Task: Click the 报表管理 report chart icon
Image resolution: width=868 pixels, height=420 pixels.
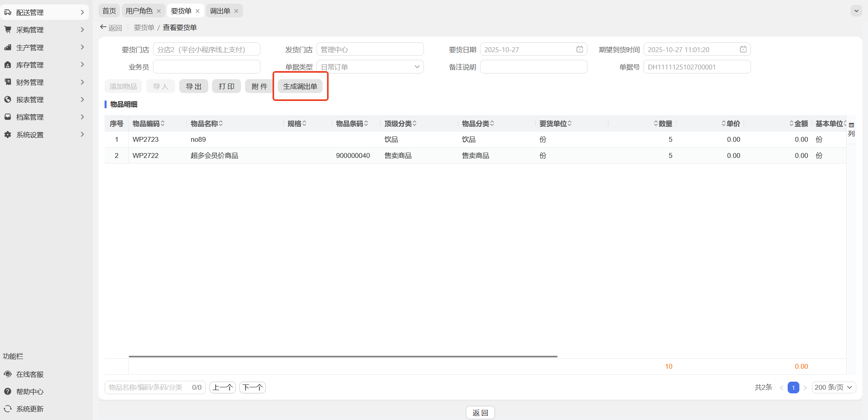Action: tap(8, 99)
